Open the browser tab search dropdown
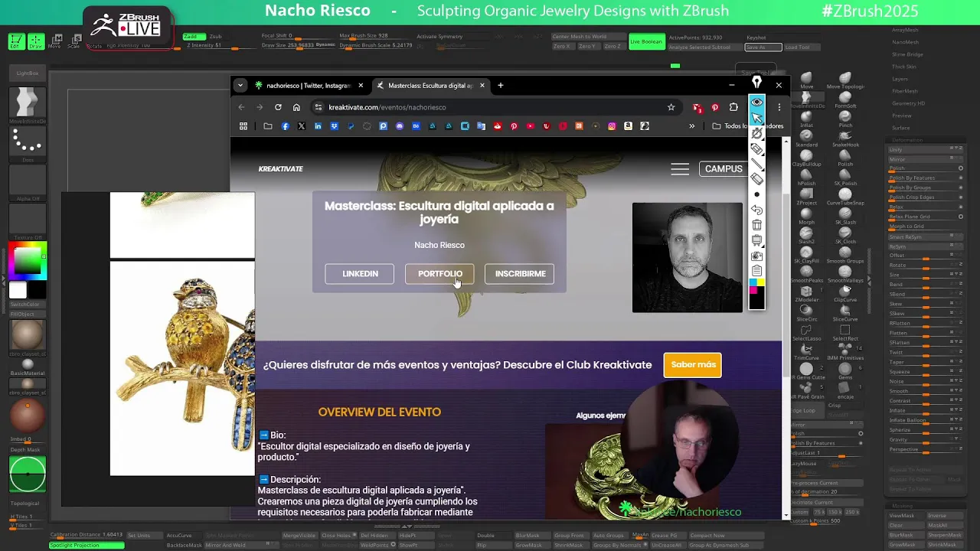 tap(240, 85)
